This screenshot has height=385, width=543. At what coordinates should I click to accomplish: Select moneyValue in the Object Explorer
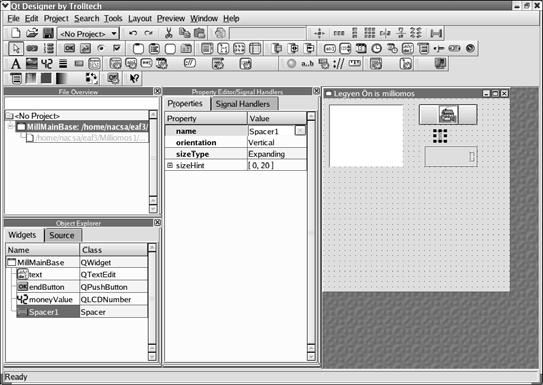click(x=51, y=299)
